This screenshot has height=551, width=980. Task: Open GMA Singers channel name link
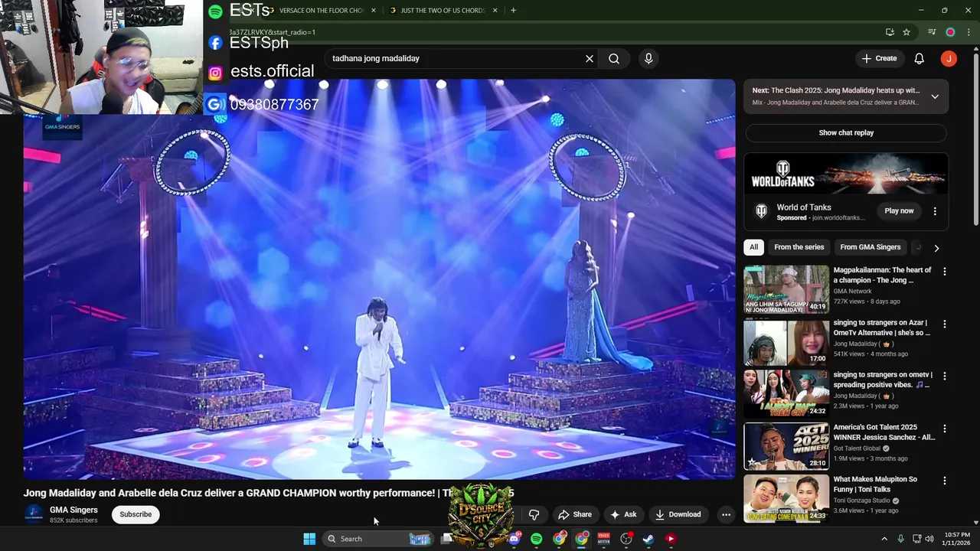coord(73,510)
